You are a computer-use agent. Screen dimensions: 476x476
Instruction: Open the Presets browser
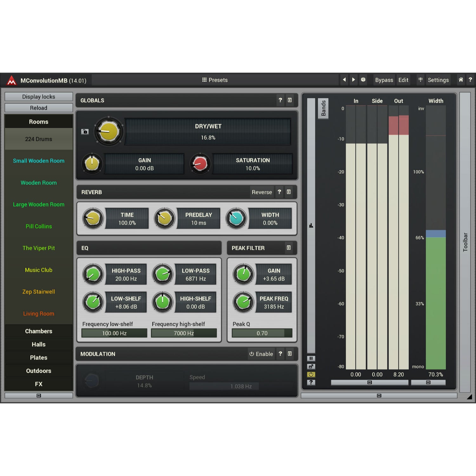click(215, 80)
